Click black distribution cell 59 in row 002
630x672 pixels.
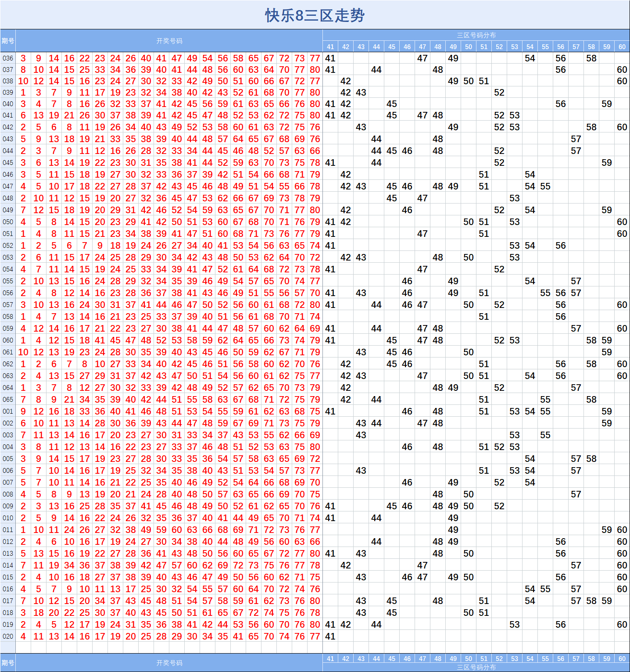pyautogui.click(x=607, y=423)
